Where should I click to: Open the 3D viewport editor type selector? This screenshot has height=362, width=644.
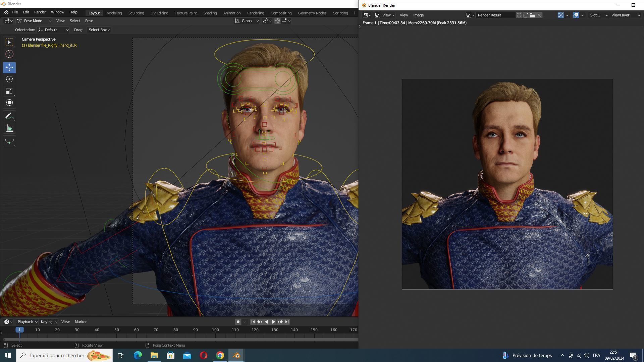pos(8,21)
